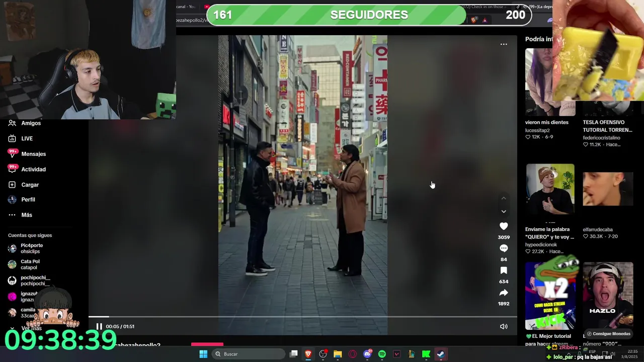Image resolution: width=644 pixels, height=362 pixels.
Task: Open the Windows Start menu
Action: (203, 354)
